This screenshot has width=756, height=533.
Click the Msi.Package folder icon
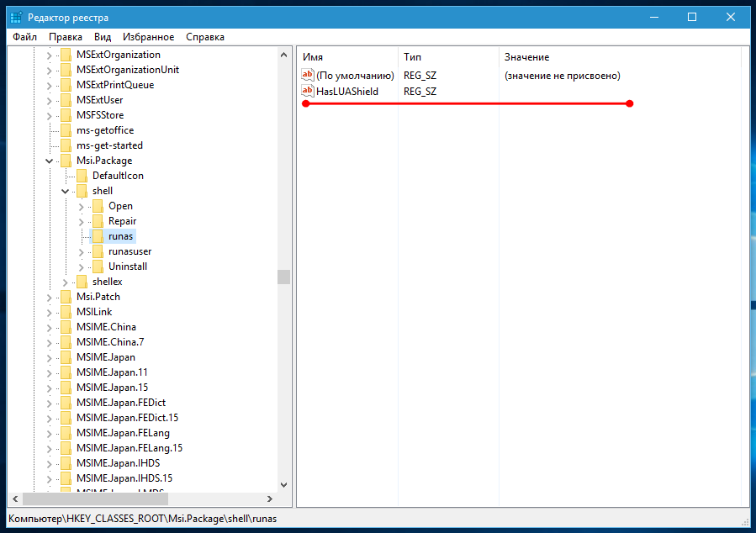pyautogui.click(x=66, y=161)
